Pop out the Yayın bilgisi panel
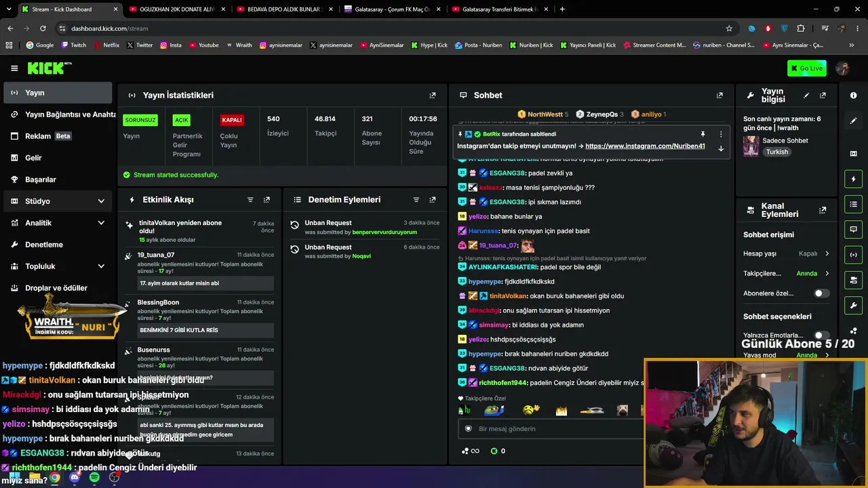The height and width of the screenshot is (488, 868). pyautogui.click(x=823, y=96)
